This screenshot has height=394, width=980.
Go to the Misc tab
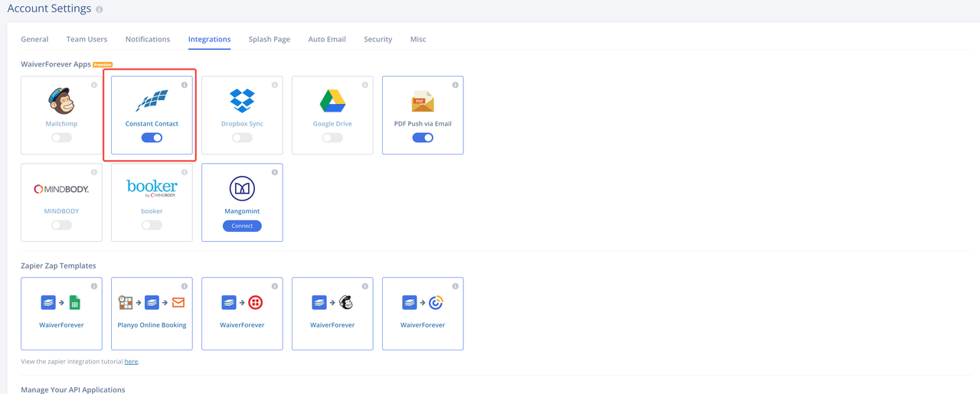tap(418, 39)
